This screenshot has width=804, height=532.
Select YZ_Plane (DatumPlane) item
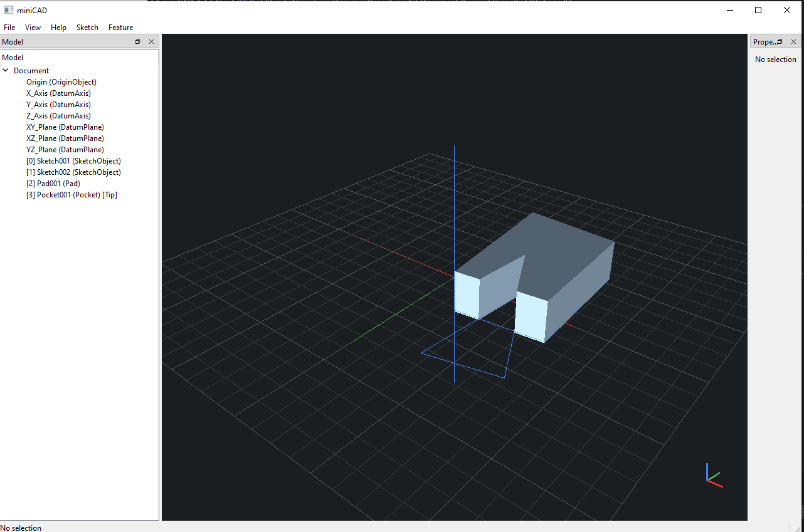(65, 150)
